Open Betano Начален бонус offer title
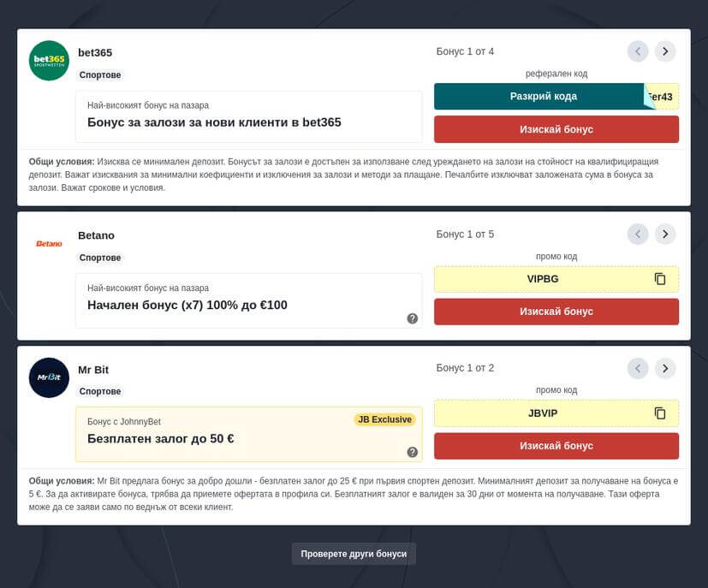 [x=187, y=305]
